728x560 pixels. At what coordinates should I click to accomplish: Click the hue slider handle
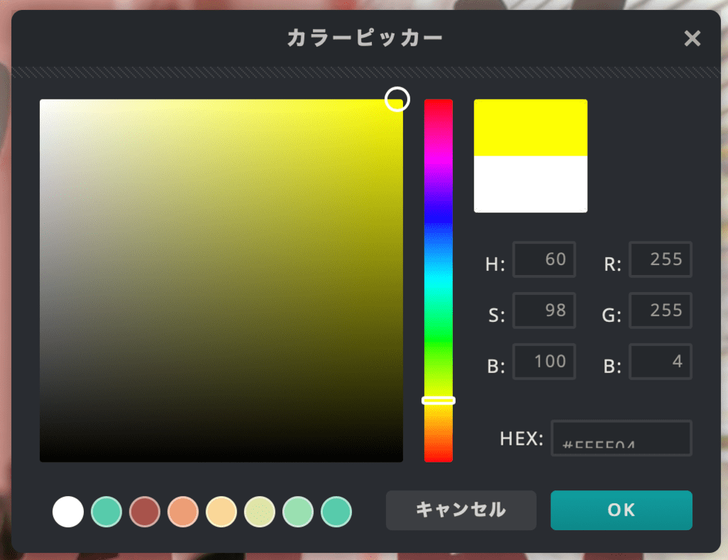click(439, 400)
